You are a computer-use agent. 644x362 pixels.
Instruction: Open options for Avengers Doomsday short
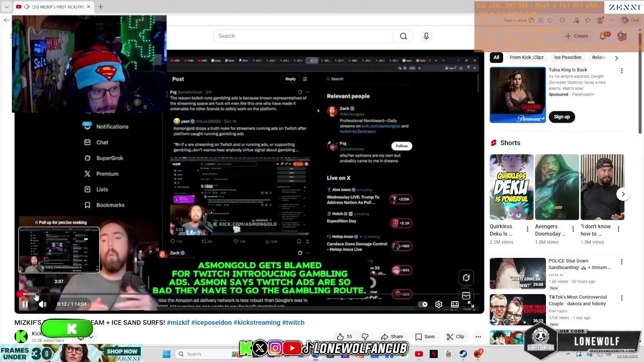[x=573, y=229]
